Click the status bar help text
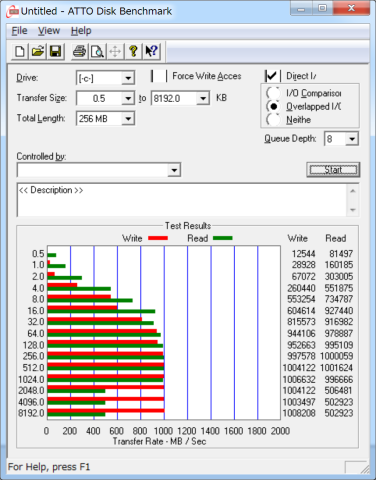This screenshot has width=376, height=480. [x=49, y=467]
